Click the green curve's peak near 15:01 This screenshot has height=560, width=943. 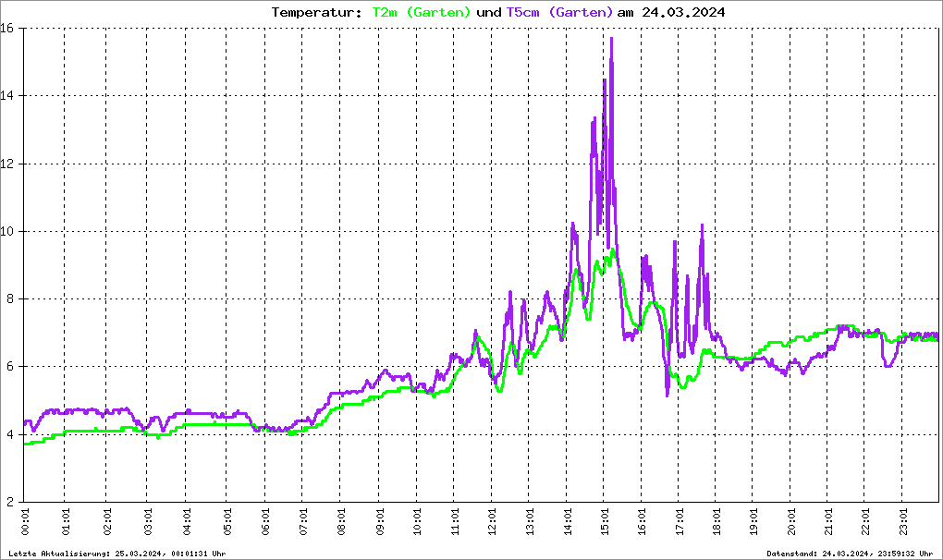tap(613, 250)
